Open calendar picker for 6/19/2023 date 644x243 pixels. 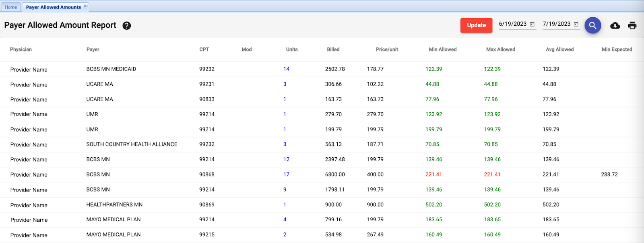tap(532, 25)
